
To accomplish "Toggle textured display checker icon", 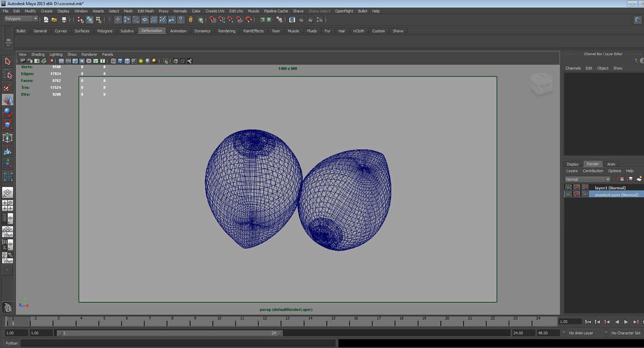I will tap(134, 61).
